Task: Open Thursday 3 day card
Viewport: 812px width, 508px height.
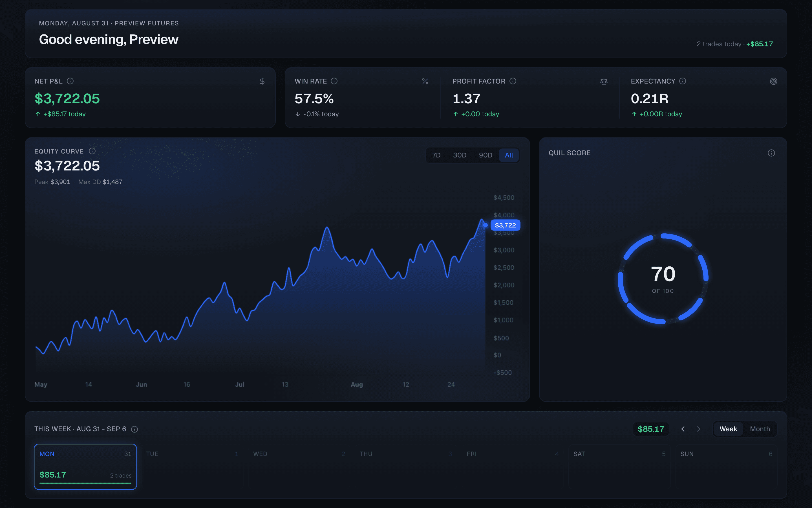Action: point(406,467)
